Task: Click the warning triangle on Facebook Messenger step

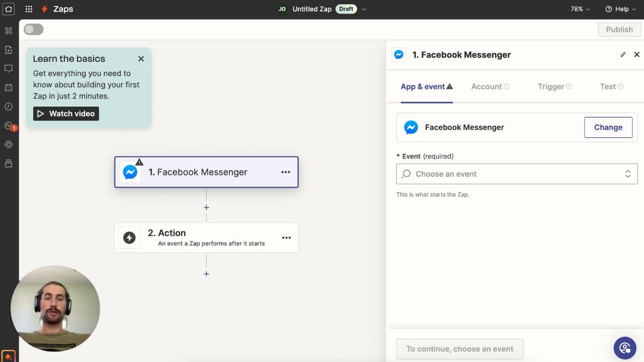Action: pyautogui.click(x=139, y=162)
